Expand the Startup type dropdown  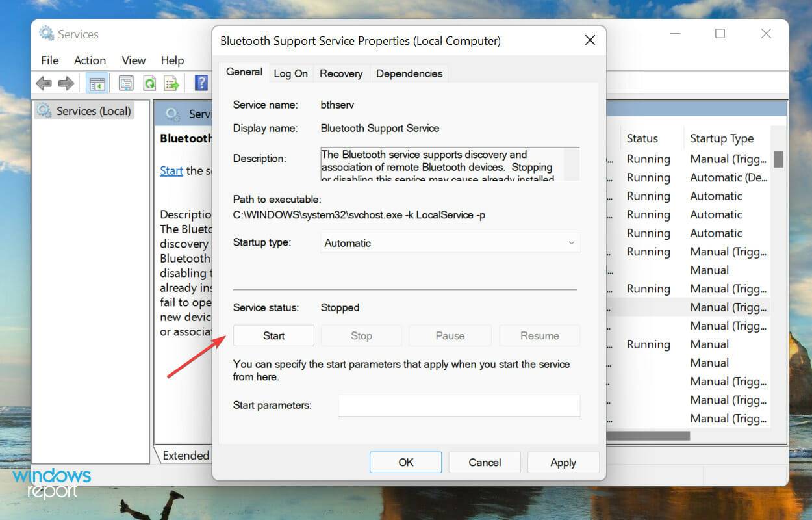(x=450, y=243)
